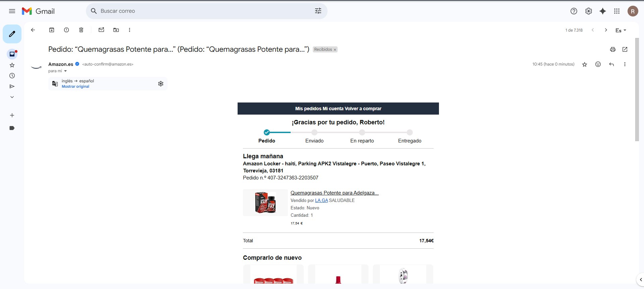Click the Amazon sender avatar
This screenshot has width=644, height=289.
tap(36, 67)
